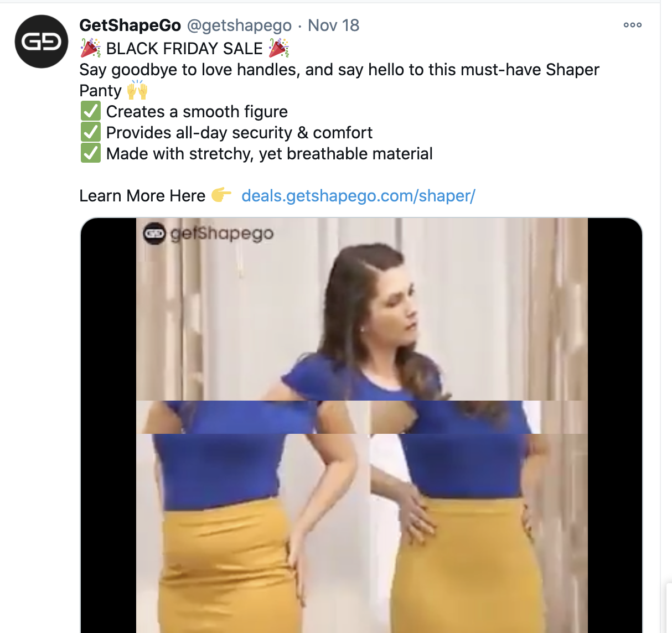Click the GetShapeGo profile avatar
The image size is (672, 633).
[42, 41]
